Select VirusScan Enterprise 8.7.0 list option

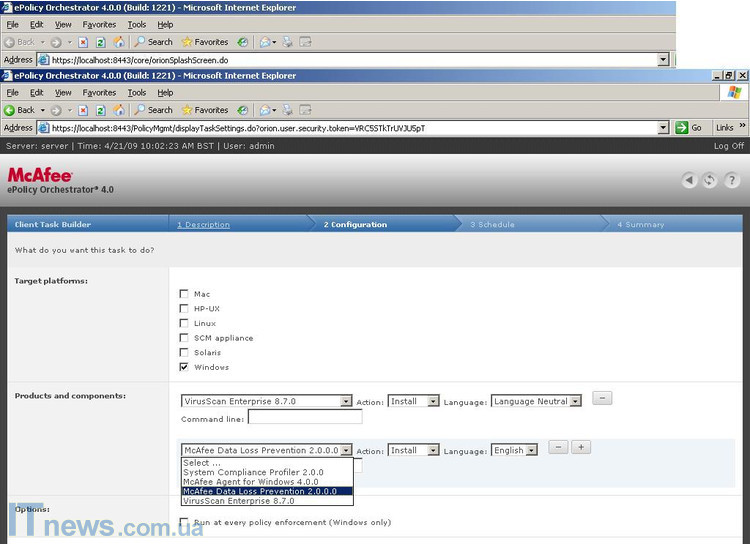coord(267,501)
